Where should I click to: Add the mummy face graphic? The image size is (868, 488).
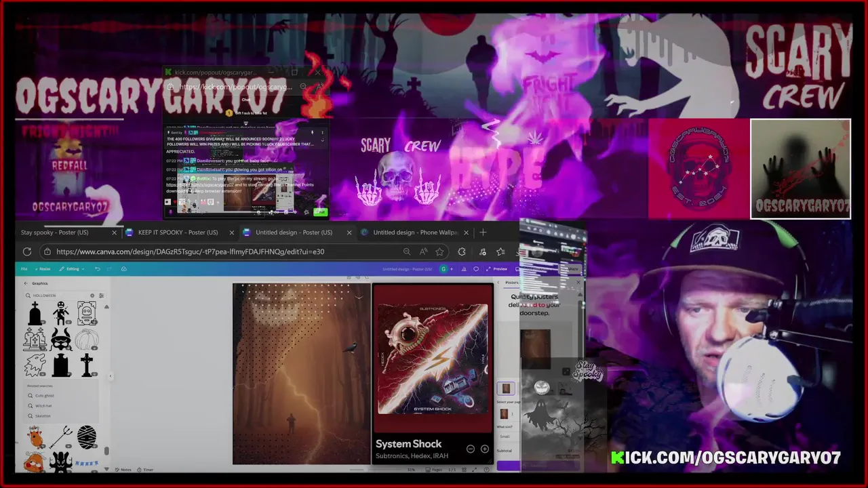click(x=87, y=437)
